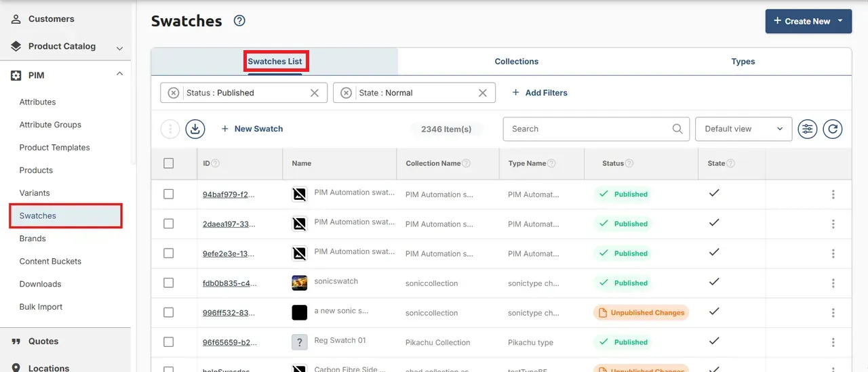This screenshot has width=868, height=372.
Task: Open row actions menu for Reg Swatch 01
Action: (833, 342)
